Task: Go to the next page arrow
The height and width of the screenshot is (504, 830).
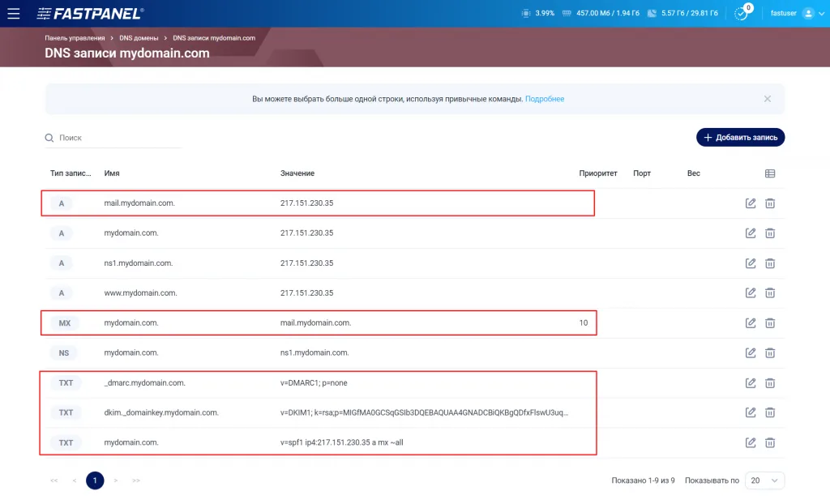Action: pos(115,481)
